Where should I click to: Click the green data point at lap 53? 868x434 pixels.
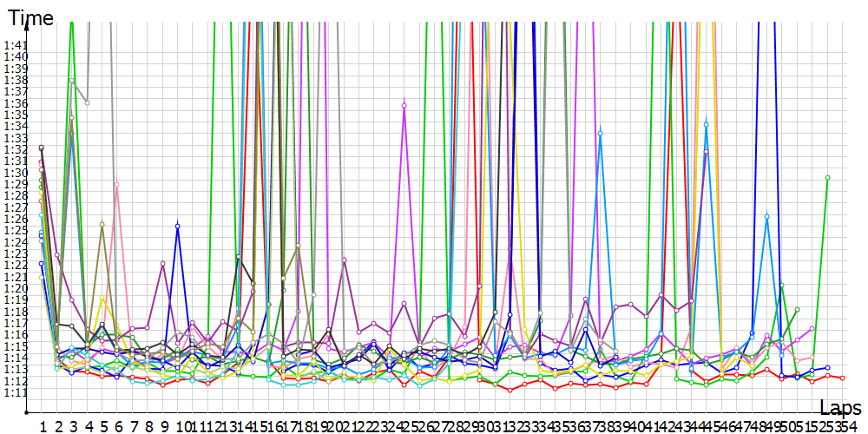(828, 178)
